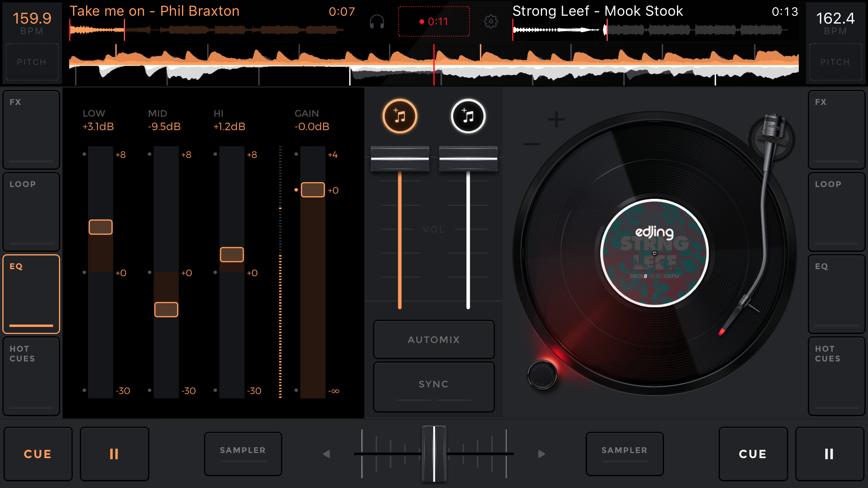This screenshot has height=488, width=868.
Task: Click the EQ panel icon on left deck
Action: (x=31, y=293)
